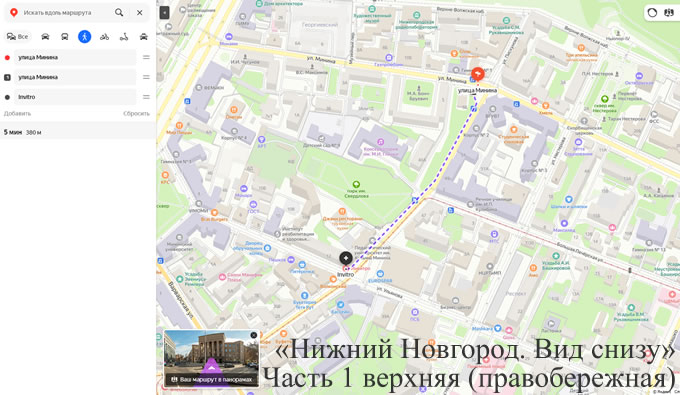Open the route panorama thumbnail

click(211, 358)
